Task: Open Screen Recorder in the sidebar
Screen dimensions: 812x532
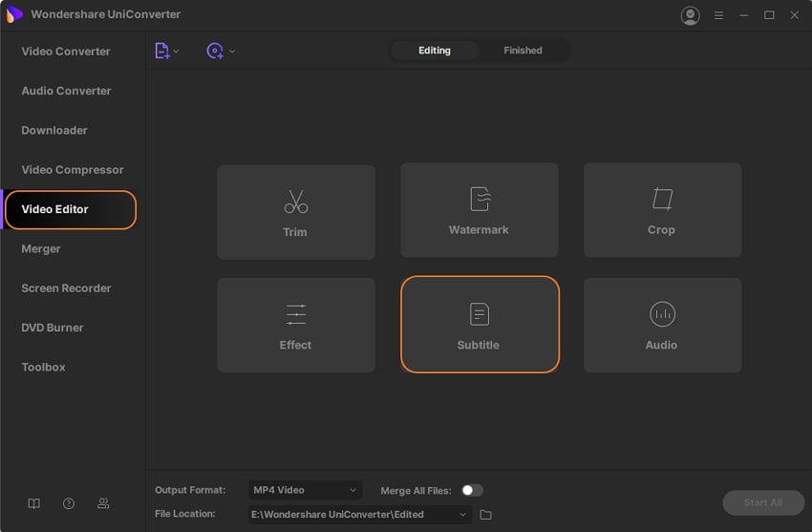Action: coord(66,288)
